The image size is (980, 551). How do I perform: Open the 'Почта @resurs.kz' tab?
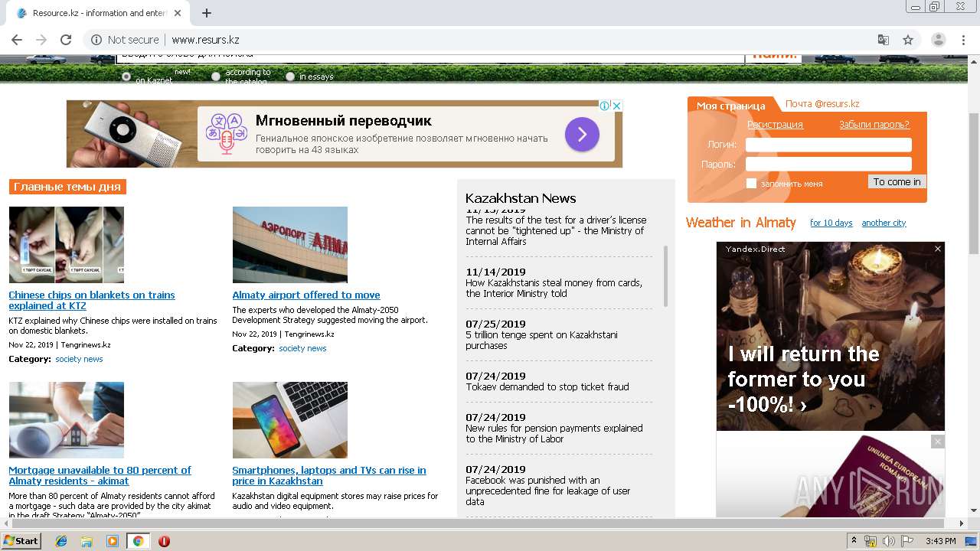pos(822,104)
